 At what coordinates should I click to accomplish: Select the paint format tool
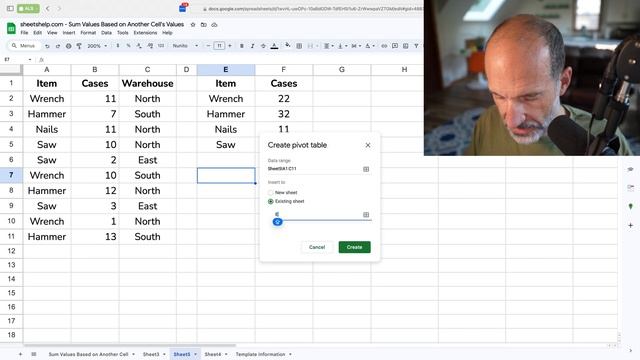[79, 46]
